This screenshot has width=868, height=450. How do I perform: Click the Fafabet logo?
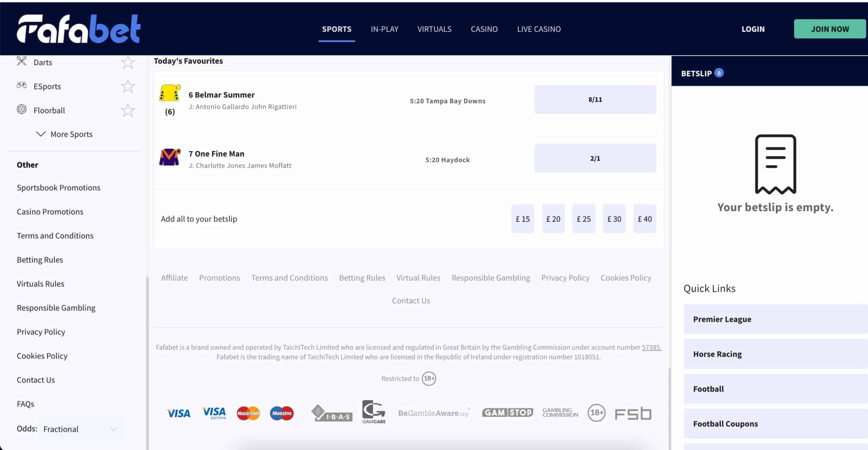[x=79, y=29]
